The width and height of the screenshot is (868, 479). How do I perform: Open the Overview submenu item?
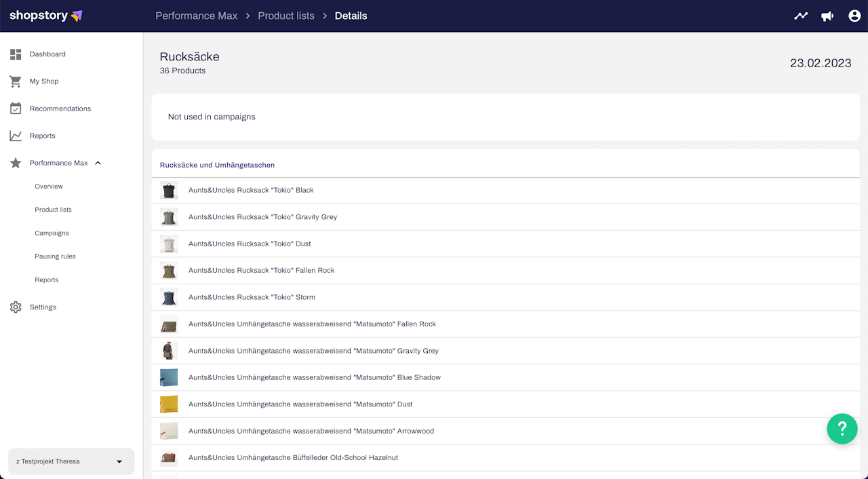click(49, 187)
